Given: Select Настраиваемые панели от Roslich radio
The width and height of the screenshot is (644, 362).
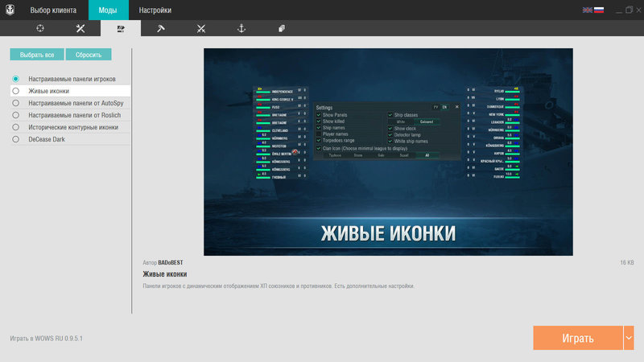Looking at the screenshot, I should (x=15, y=115).
